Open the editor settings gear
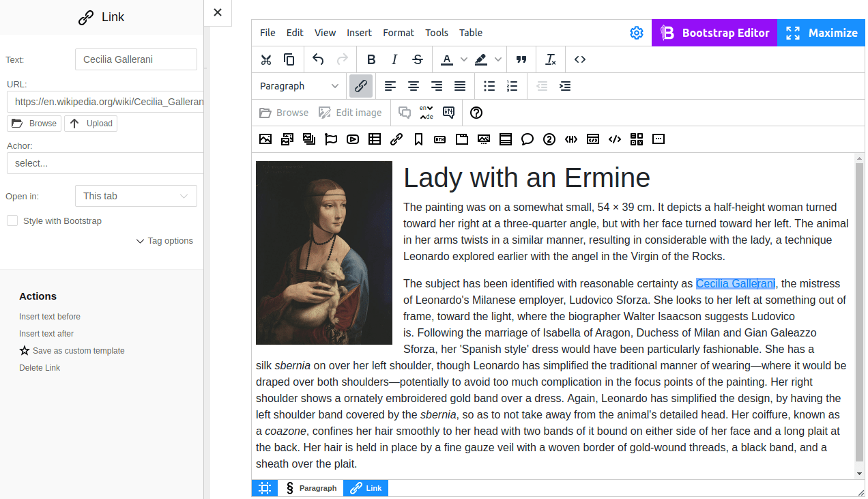868x499 pixels. tap(637, 33)
